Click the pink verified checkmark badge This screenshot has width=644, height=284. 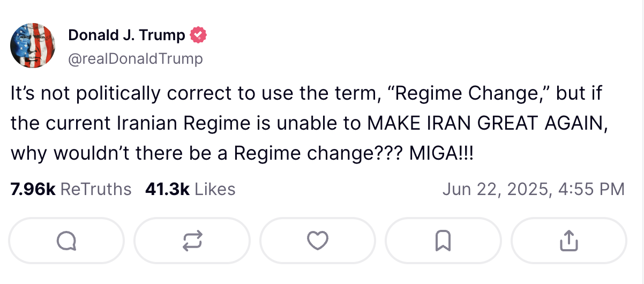(x=199, y=36)
